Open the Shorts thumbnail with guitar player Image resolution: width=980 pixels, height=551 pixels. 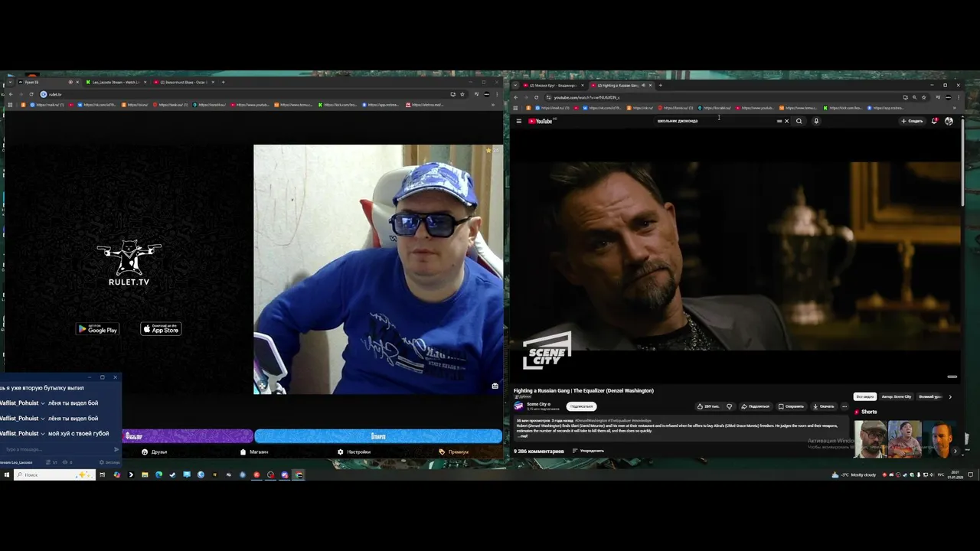point(904,439)
